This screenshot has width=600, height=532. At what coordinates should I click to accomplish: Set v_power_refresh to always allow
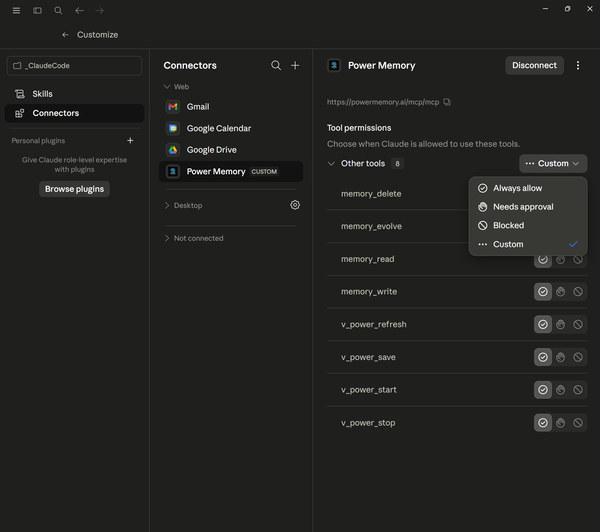543,325
